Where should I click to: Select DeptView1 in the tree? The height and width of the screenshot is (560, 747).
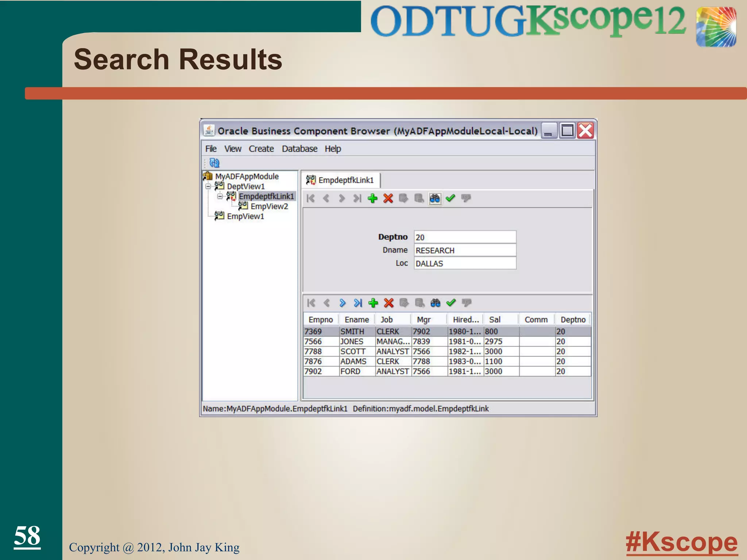pyautogui.click(x=246, y=186)
